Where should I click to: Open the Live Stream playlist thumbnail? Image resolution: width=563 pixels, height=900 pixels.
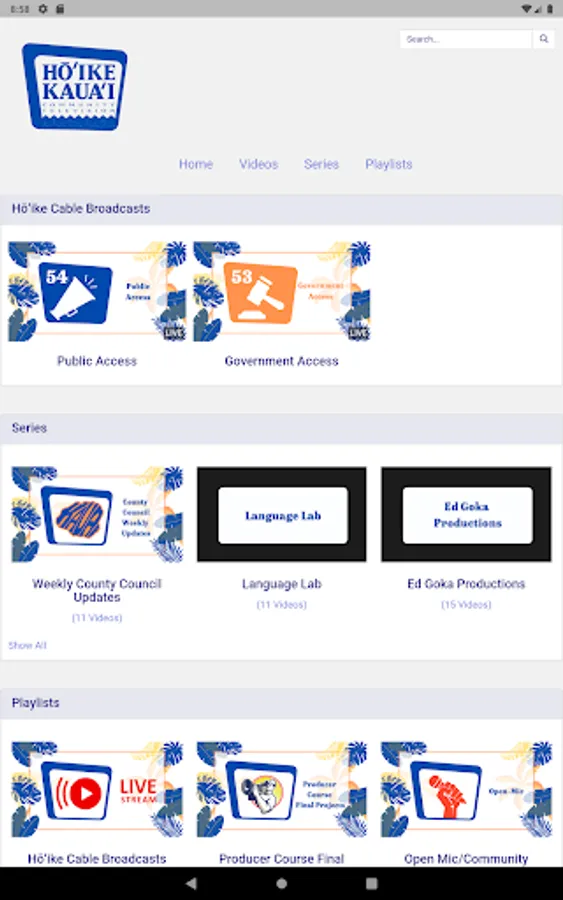[x=97, y=789]
